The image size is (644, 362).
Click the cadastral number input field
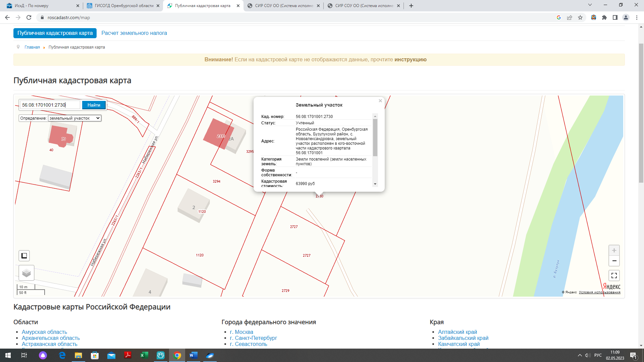point(50,105)
